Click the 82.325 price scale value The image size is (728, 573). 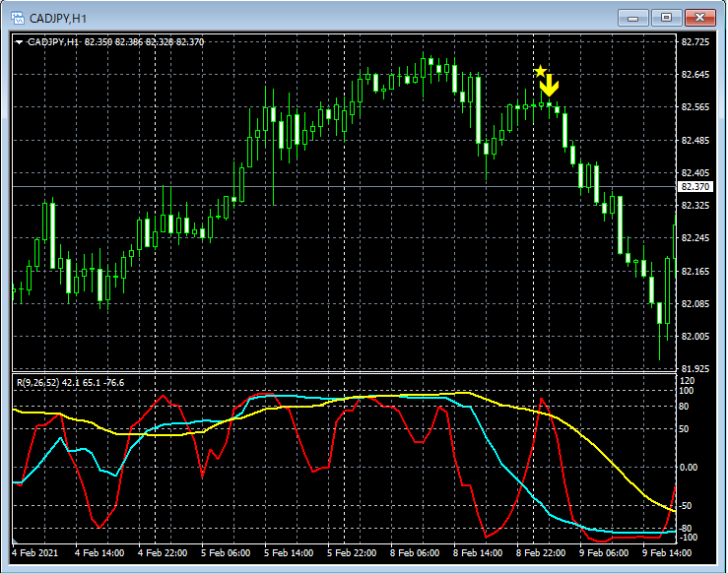(x=695, y=205)
